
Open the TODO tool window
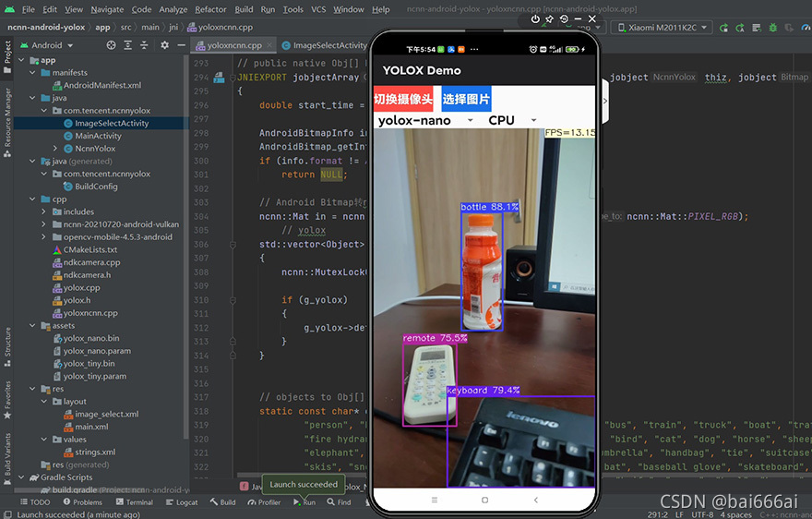coord(35,502)
